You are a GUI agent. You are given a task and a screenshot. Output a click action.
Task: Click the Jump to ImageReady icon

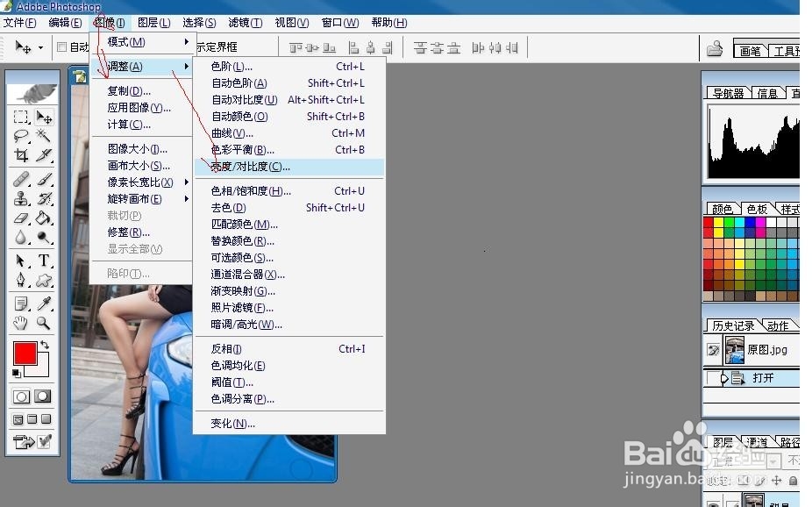coord(23,441)
